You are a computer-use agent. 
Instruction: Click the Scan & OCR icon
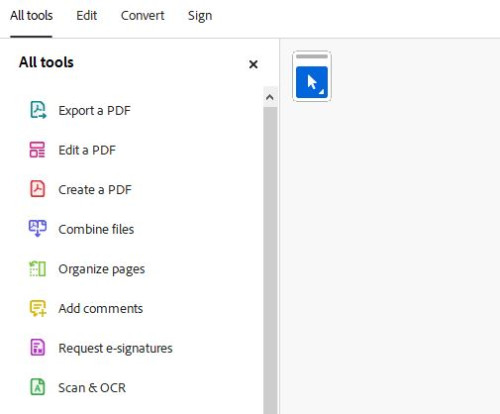point(37,387)
